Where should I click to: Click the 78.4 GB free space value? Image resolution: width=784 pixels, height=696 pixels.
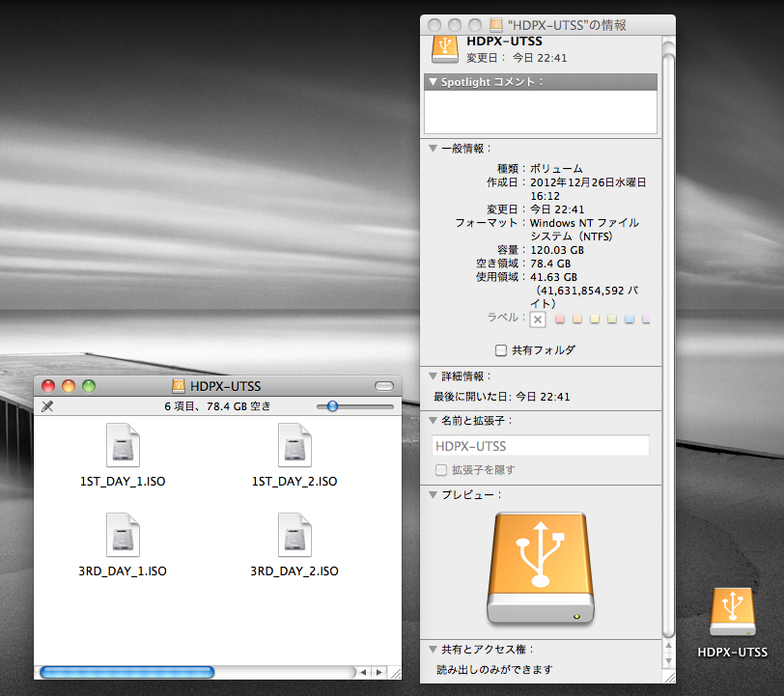(550, 264)
